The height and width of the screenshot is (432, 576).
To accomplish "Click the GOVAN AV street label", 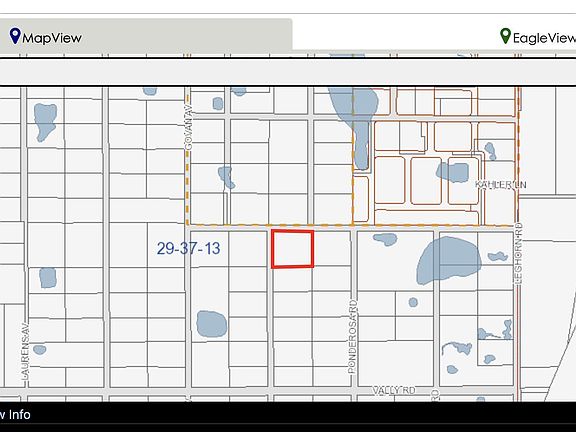I will pyautogui.click(x=188, y=127).
